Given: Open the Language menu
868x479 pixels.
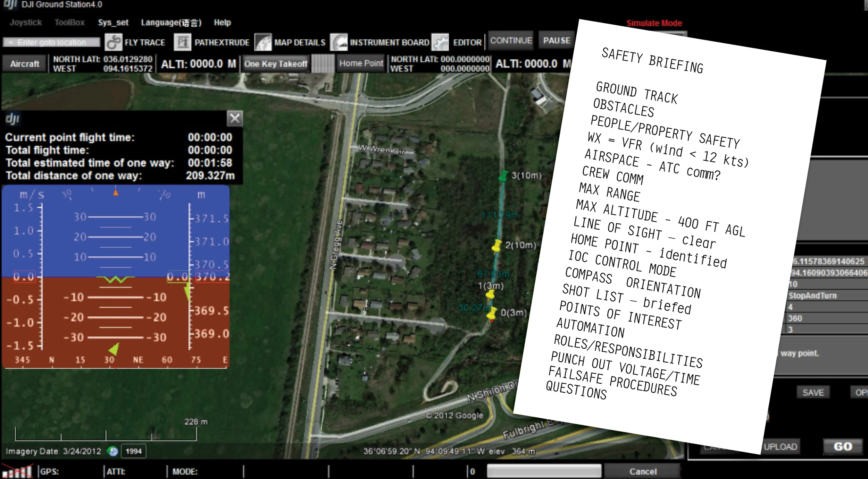Looking at the screenshot, I should click(171, 23).
